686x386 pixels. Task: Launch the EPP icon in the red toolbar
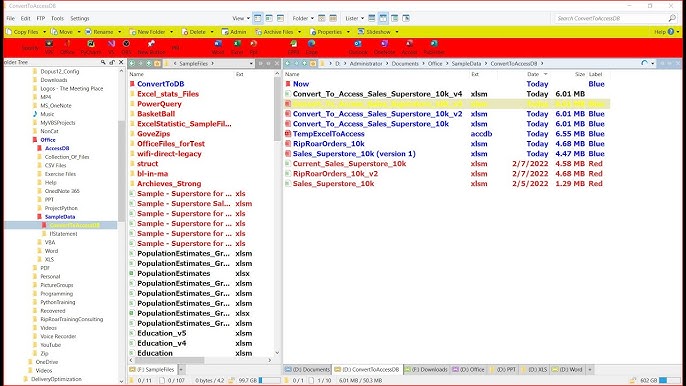[x=293, y=47]
